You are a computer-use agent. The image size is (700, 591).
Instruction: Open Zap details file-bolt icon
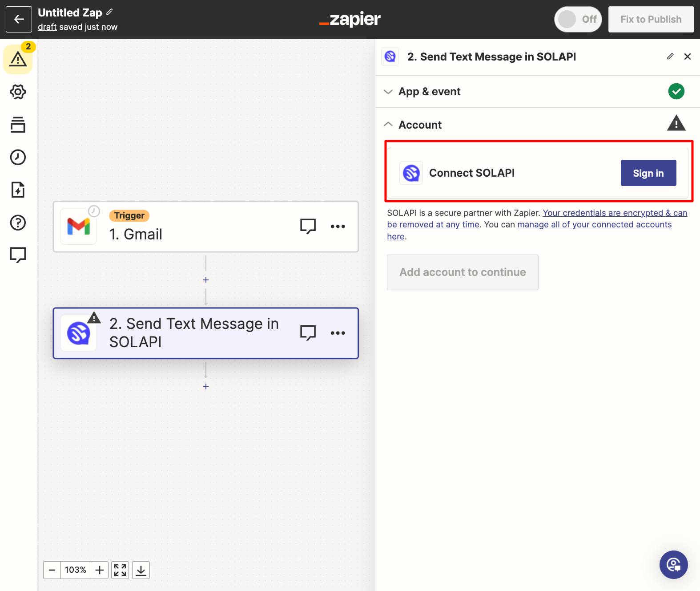pos(18,190)
